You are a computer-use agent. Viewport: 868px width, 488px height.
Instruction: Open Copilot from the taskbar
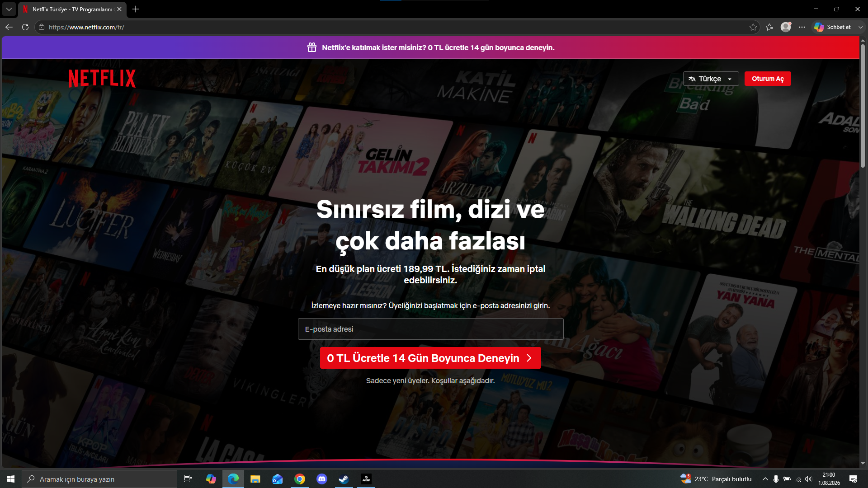[211, 479]
